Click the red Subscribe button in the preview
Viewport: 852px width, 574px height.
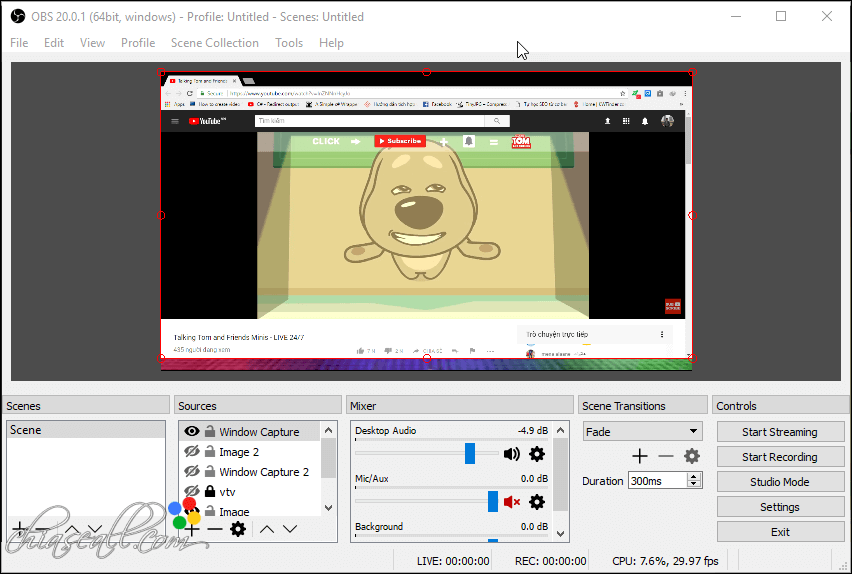coord(400,141)
